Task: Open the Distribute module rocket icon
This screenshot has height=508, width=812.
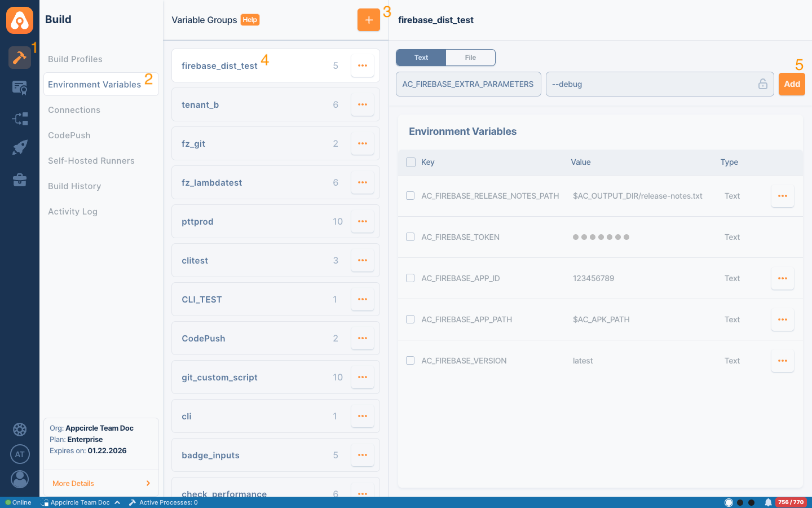Action: 20,148
